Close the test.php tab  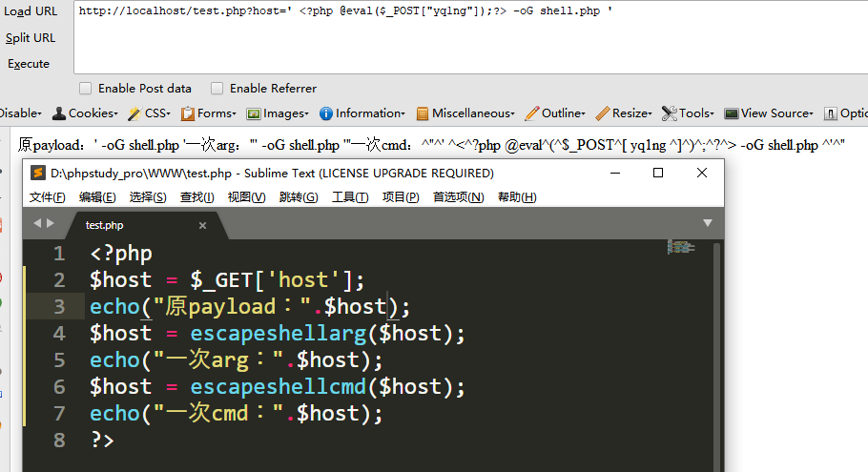pos(202,225)
